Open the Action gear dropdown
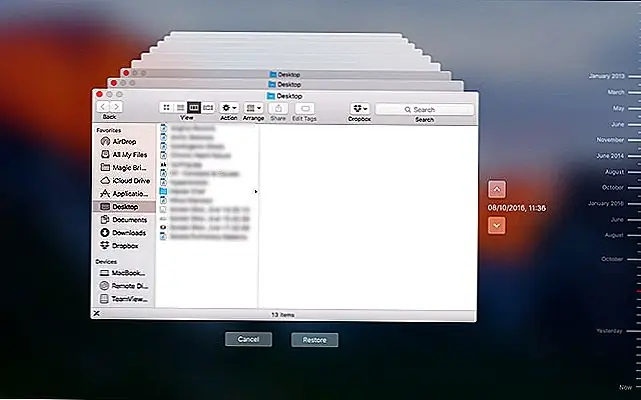 click(229, 108)
